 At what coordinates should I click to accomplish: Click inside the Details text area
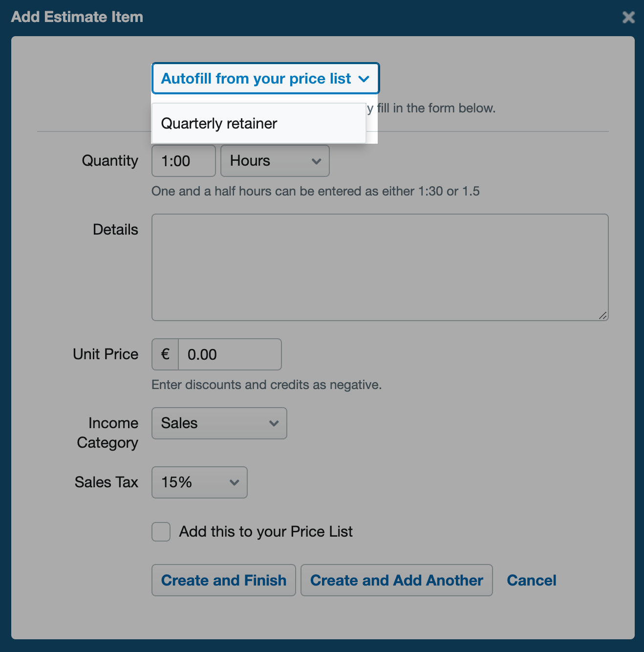(x=380, y=267)
